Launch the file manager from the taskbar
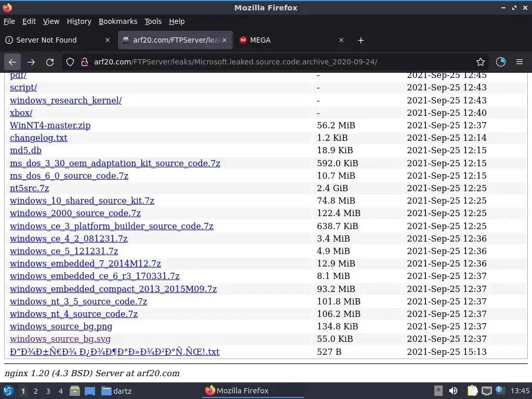 tap(75, 391)
